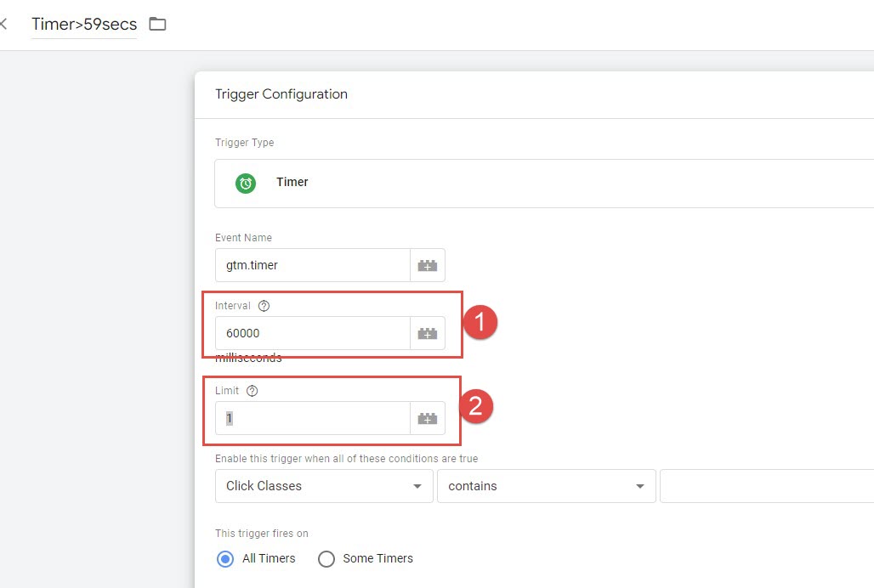Click the Trigger Configuration heading
Image resolution: width=874 pixels, height=588 pixels.
(x=281, y=94)
